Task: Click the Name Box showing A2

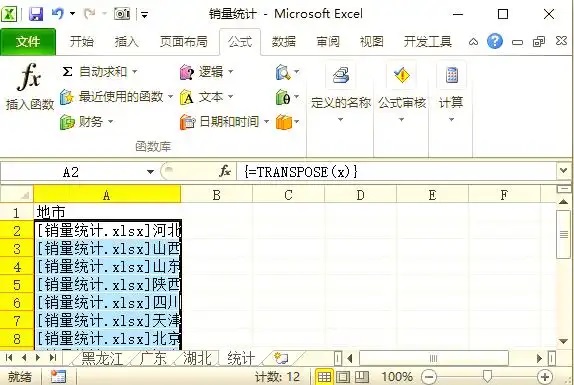Action: pos(71,172)
